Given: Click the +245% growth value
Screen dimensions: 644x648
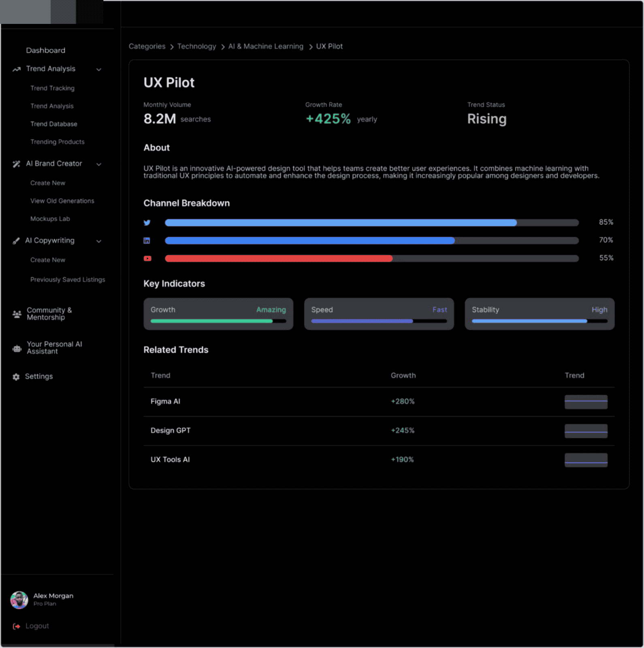Looking at the screenshot, I should [403, 431].
